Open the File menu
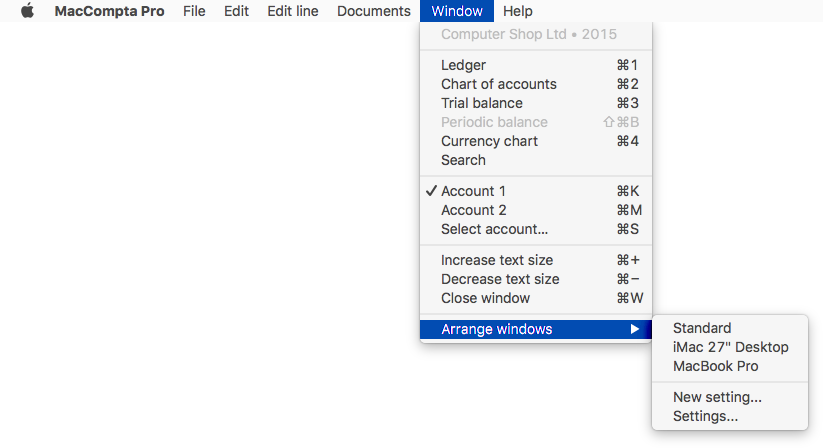 tap(194, 11)
